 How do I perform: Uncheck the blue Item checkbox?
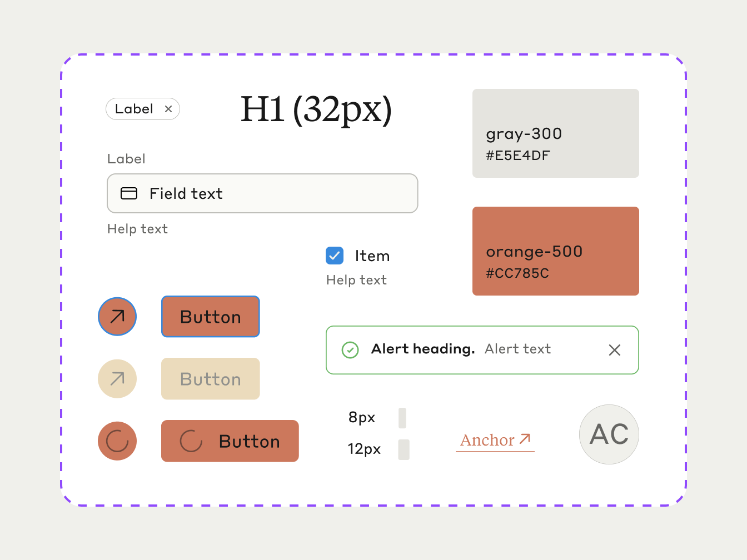tap(335, 256)
